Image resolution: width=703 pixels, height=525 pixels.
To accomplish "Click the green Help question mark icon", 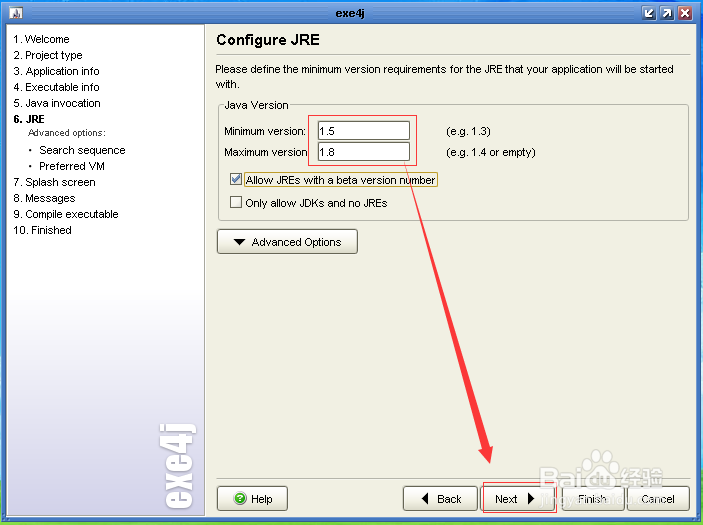I will click(240, 498).
